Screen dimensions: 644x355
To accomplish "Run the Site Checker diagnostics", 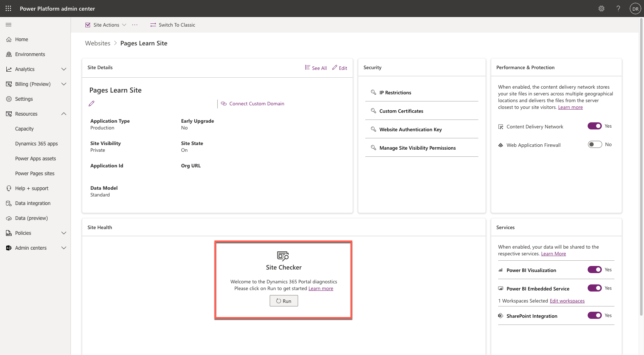I will tap(284, 301).
